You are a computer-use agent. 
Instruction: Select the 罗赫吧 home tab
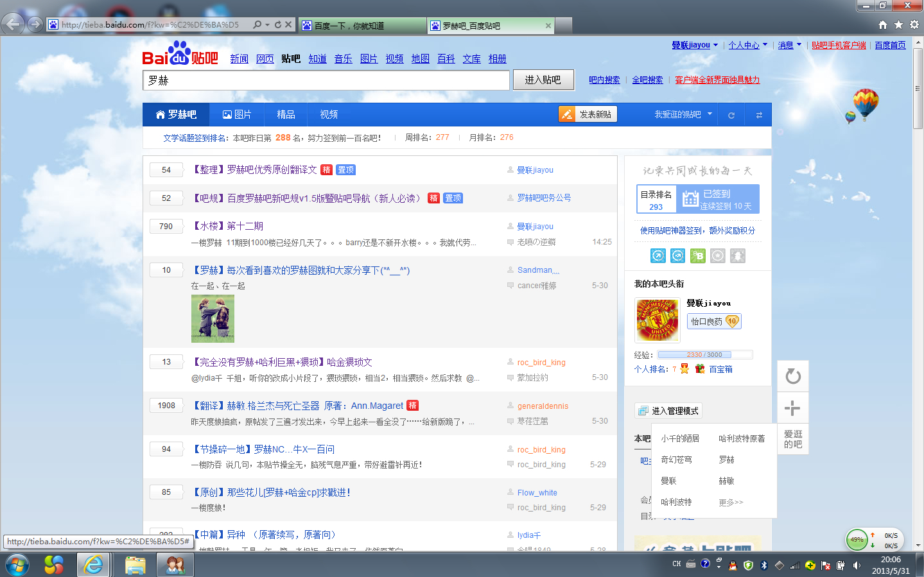coord(176,115)
